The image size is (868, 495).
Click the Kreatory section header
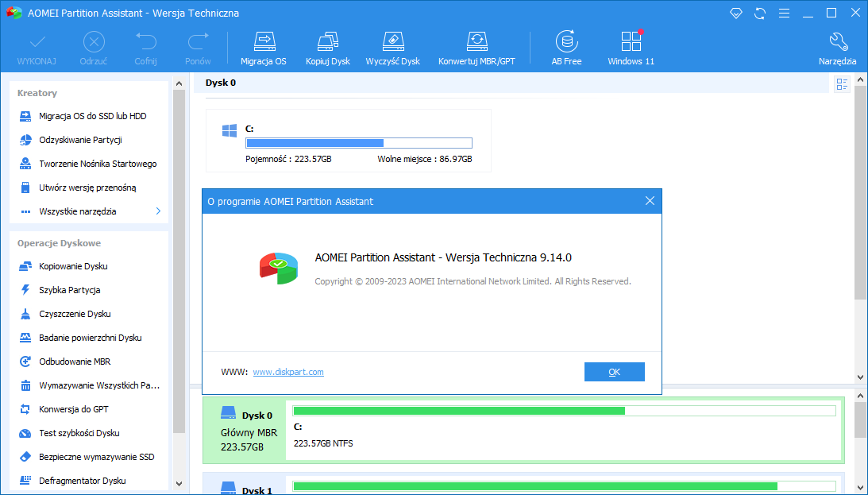point(37,93)
